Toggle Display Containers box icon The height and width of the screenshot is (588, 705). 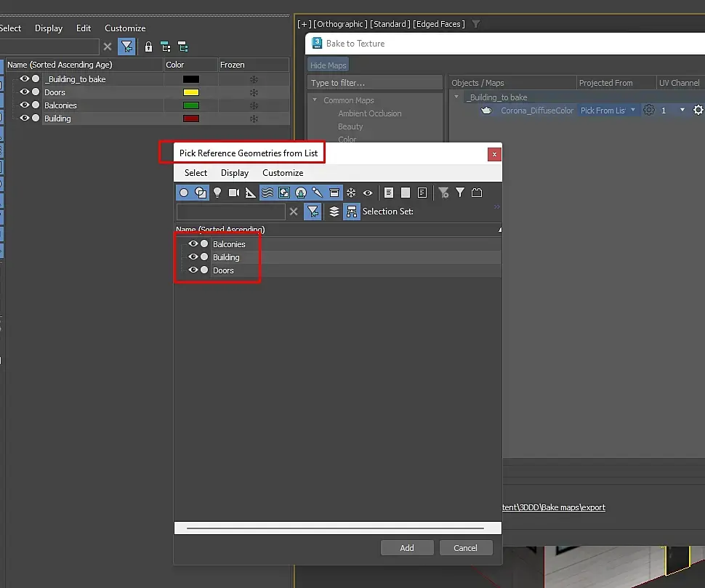(334, 193)
